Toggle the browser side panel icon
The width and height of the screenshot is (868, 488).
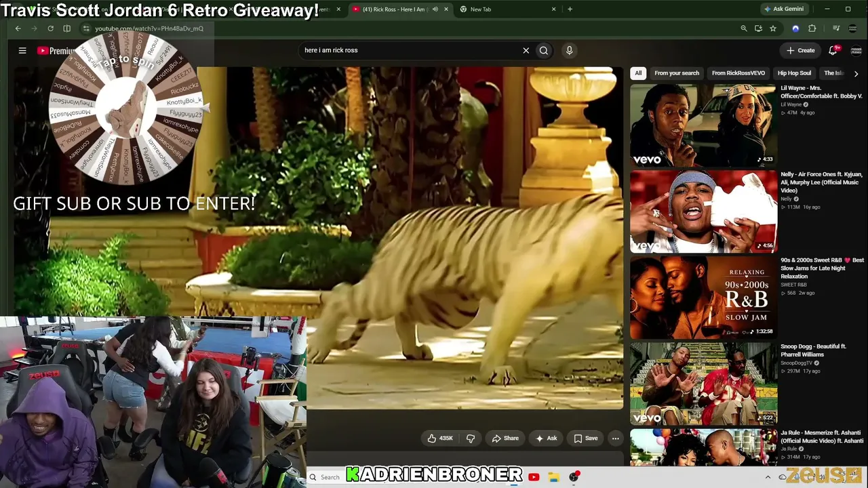(x=66, y=28)
